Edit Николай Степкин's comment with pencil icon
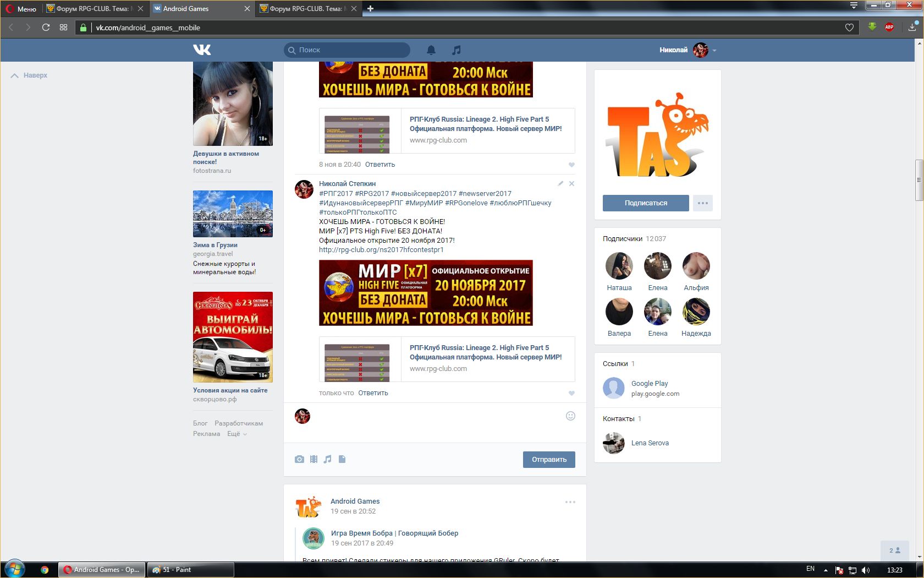Image resolution: width=924 pixels, height=578 pixels. (x=560, y=183)
